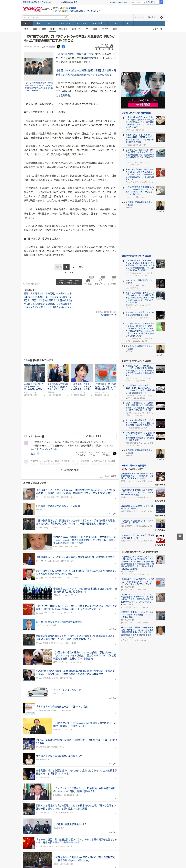
Task: Click もっと見る(577件) comments button
Action: 70,470
